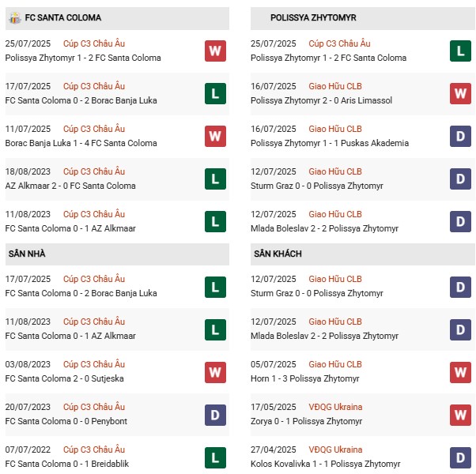Open Giao Hữu CLB link dated 05/07/2025
Image resolution: width=476 pixels, height=474 pixels.
[x=335, y=364]
